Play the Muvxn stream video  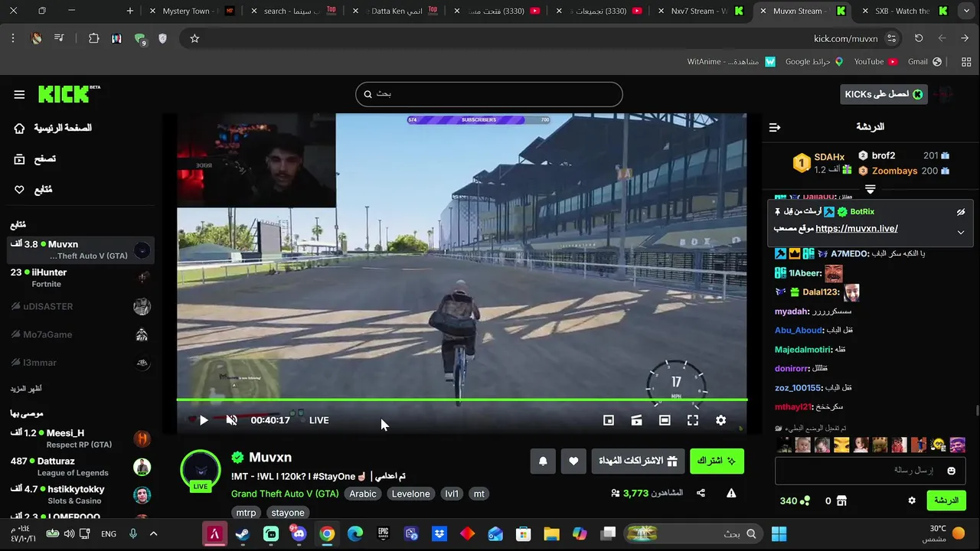tap(204, 420)
